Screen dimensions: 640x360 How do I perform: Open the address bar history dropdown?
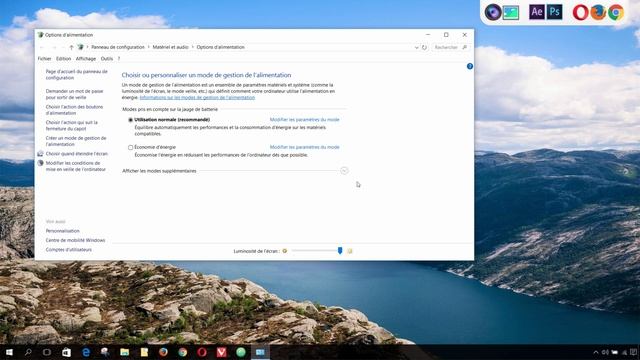click(x=416, y=47)
